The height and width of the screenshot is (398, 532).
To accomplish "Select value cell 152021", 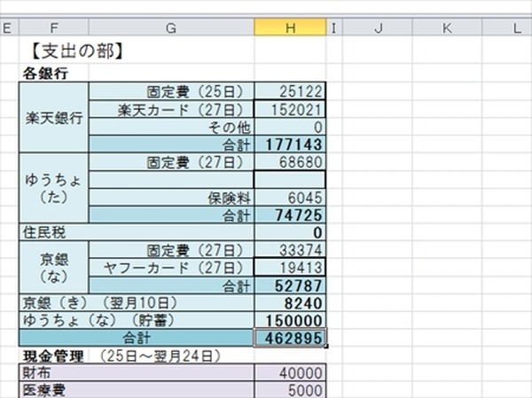I will (x=290, y=110).
